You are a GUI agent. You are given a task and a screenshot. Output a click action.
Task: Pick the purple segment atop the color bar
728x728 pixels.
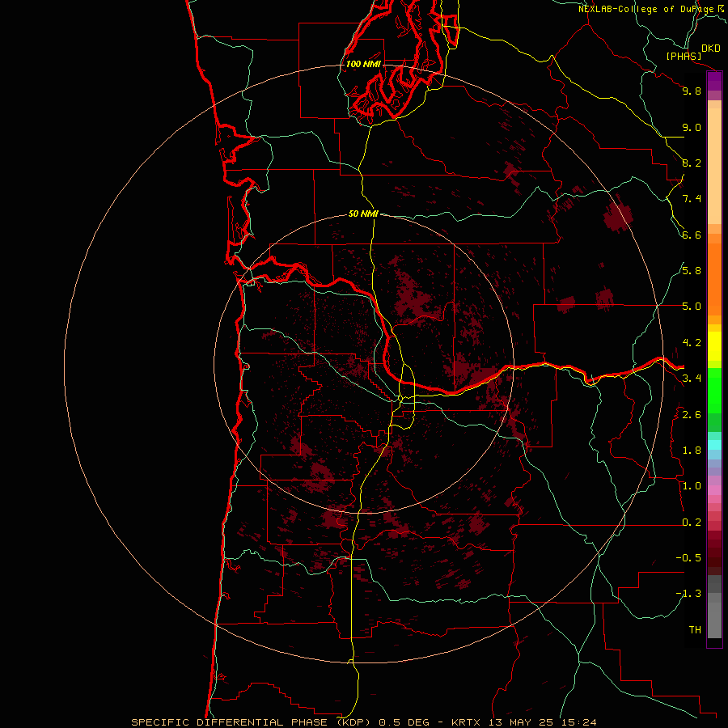714,81
